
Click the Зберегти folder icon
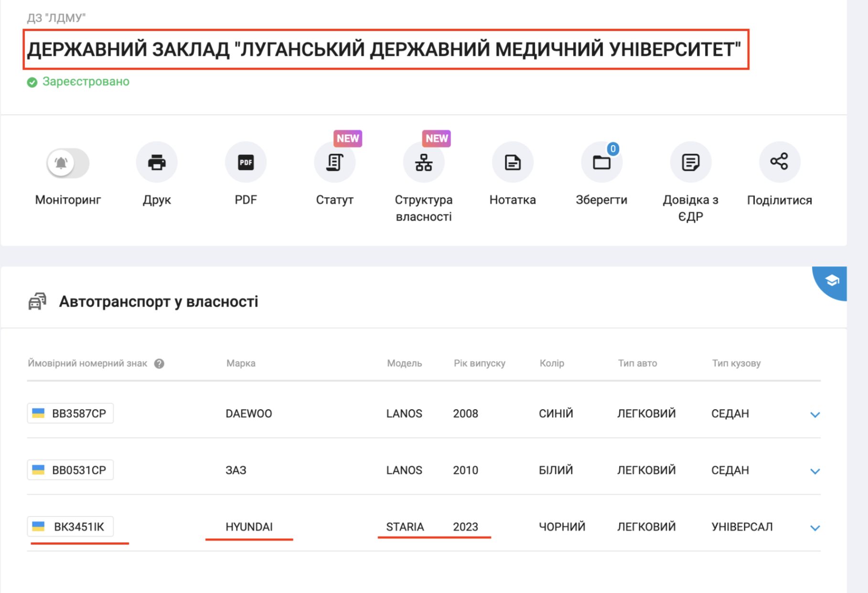(x=601, y=162)
